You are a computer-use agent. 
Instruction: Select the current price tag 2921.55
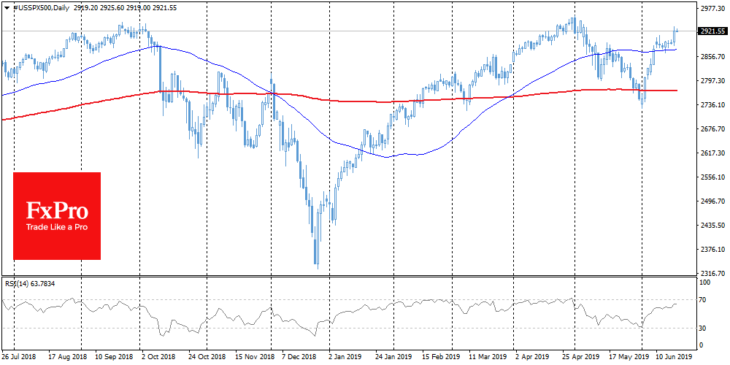[x=712, y=31]
